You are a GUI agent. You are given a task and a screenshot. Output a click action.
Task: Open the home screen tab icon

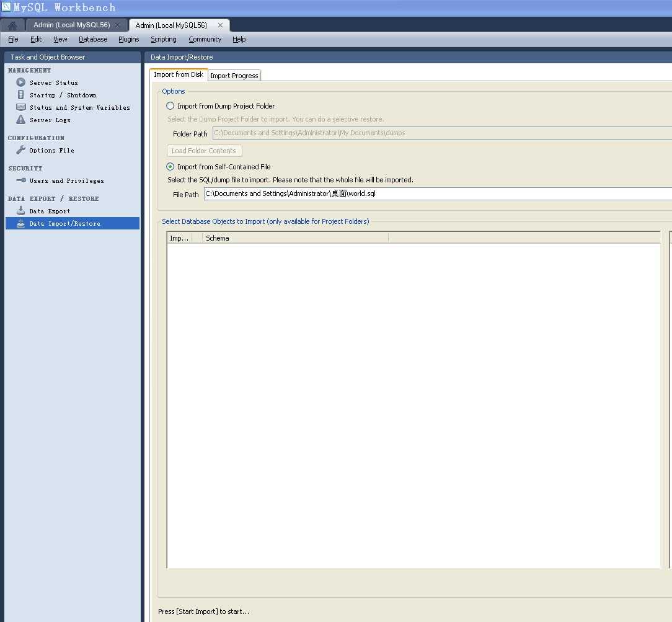tap(12, 25)
